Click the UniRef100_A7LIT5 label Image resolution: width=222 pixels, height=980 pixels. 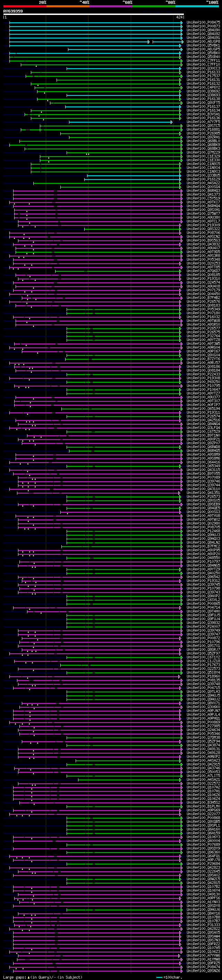click(x=203, y=776)
